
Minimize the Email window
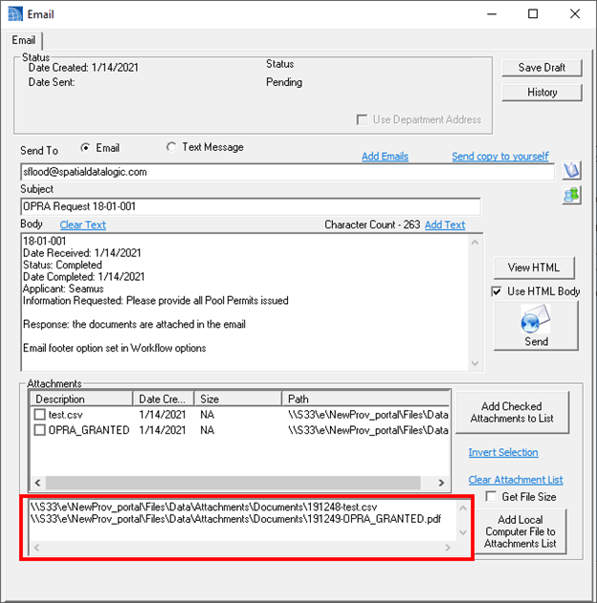(492, 14)
